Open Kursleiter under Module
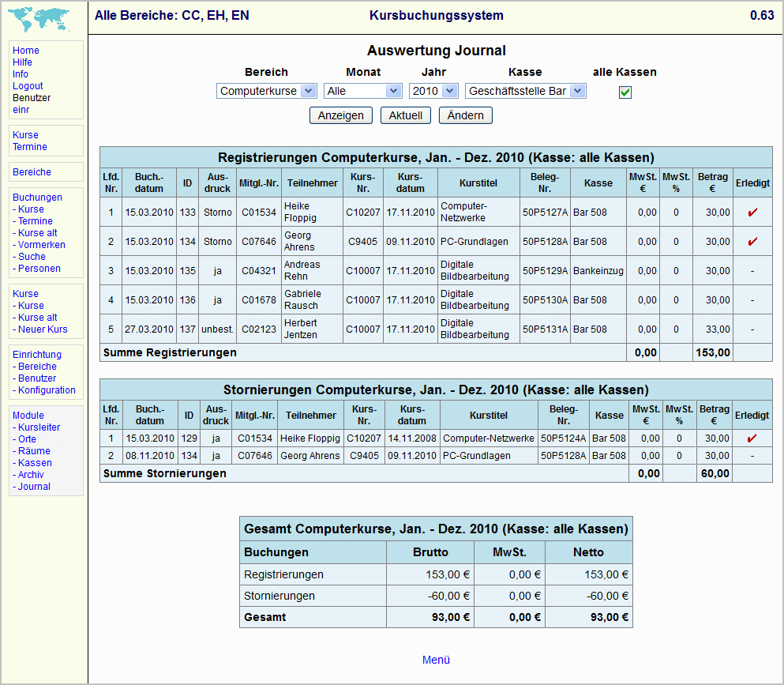The image size is (784, 685). tap(39, 427)
